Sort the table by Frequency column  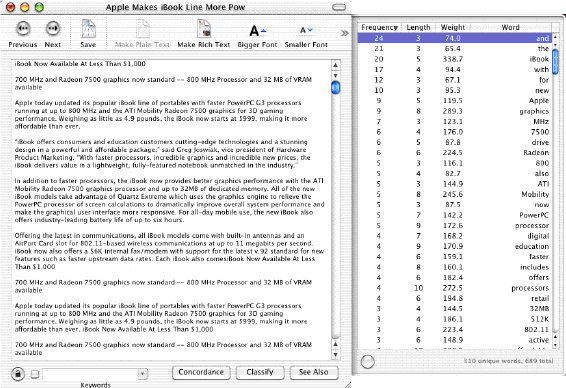379,27
